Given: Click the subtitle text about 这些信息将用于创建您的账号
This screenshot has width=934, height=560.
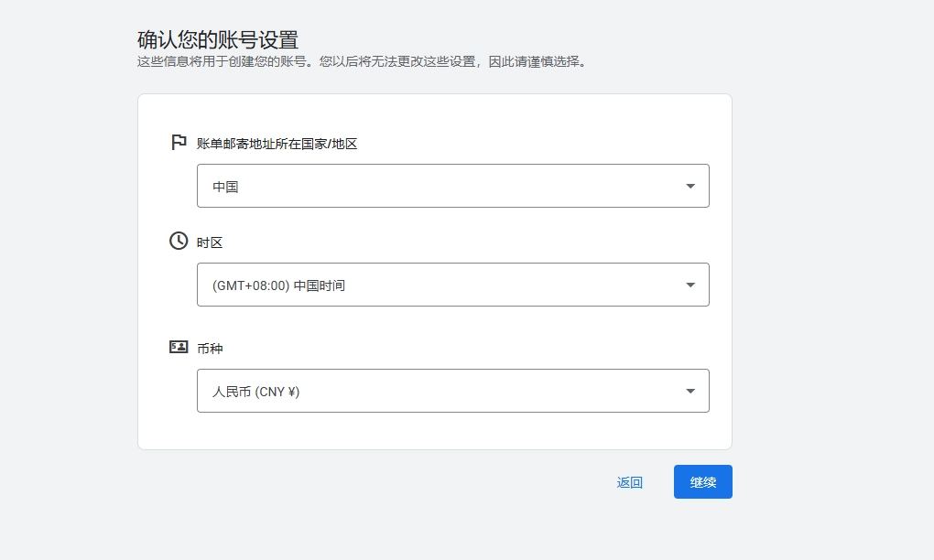Looking at the screenshot, I should pos(362,61).
